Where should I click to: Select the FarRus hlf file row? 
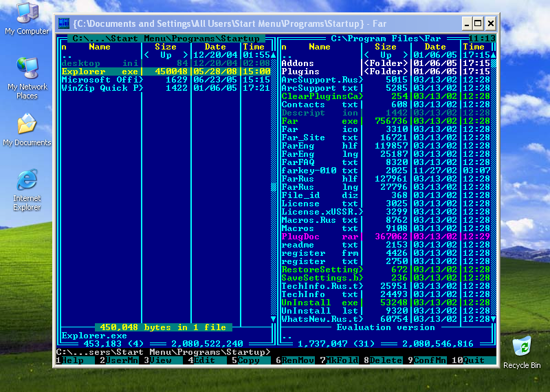[x=386, y=179]
